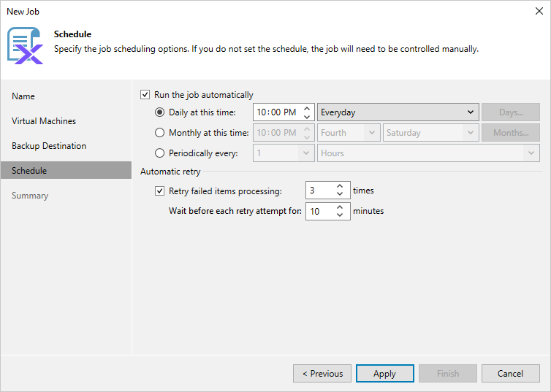Click the retry wait minutes field

click(319, 212)
